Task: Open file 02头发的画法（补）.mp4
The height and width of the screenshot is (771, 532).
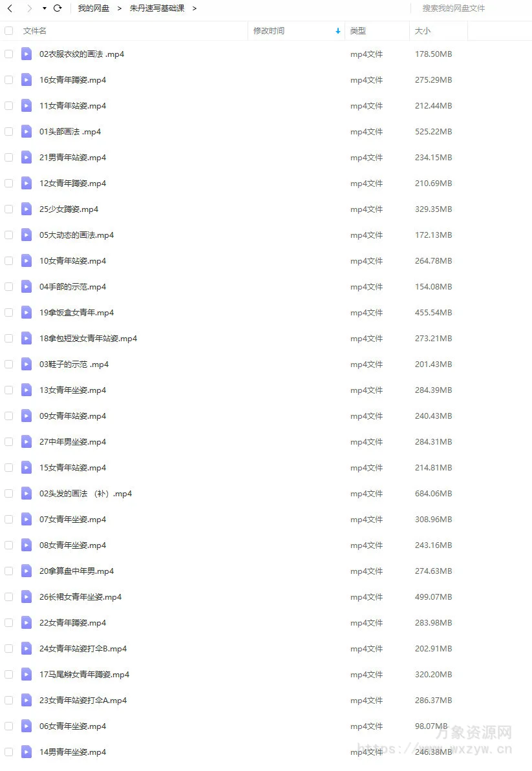Action: click(85, 493)
